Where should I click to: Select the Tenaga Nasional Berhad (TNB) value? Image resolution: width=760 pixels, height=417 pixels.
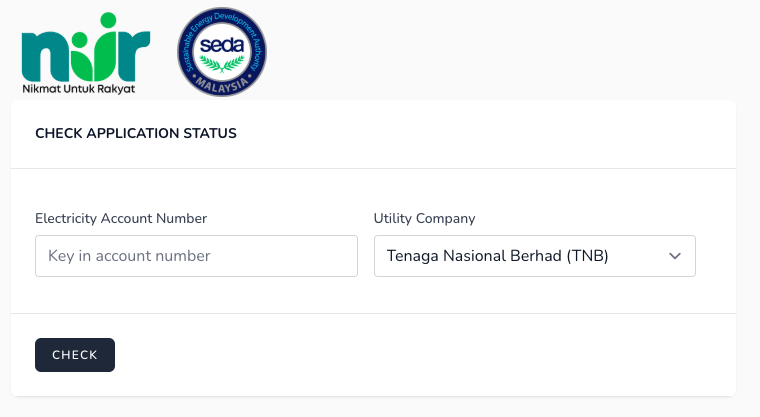(497, 256)
